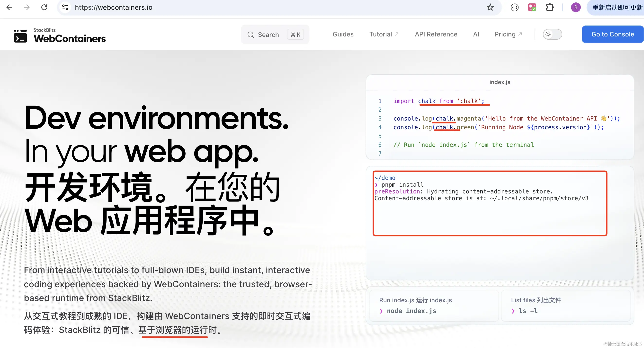Viewport: 644px width, 348px height.
Task: Open the Guides navigation menu
Action: [343, 34]
